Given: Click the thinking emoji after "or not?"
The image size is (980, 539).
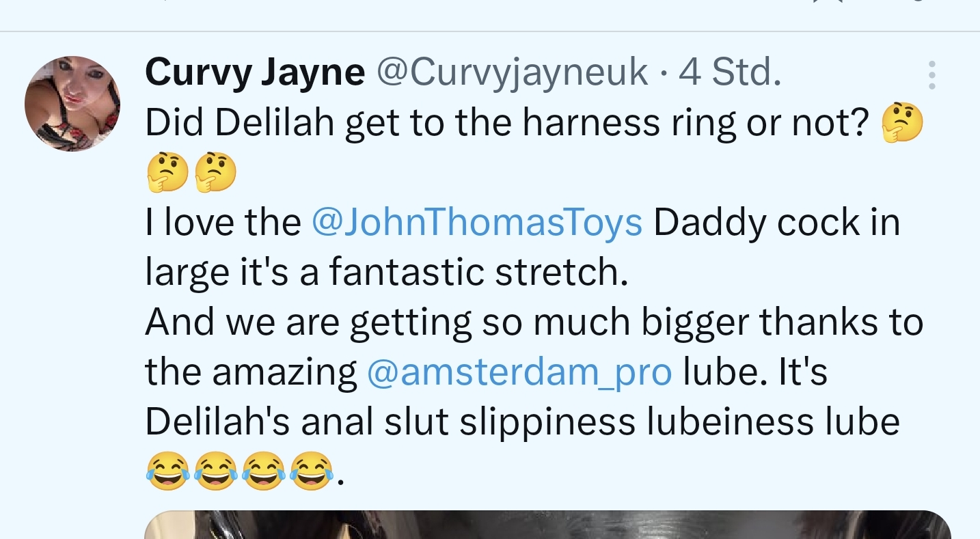Looking at the screenshot, I should (902, 124).
